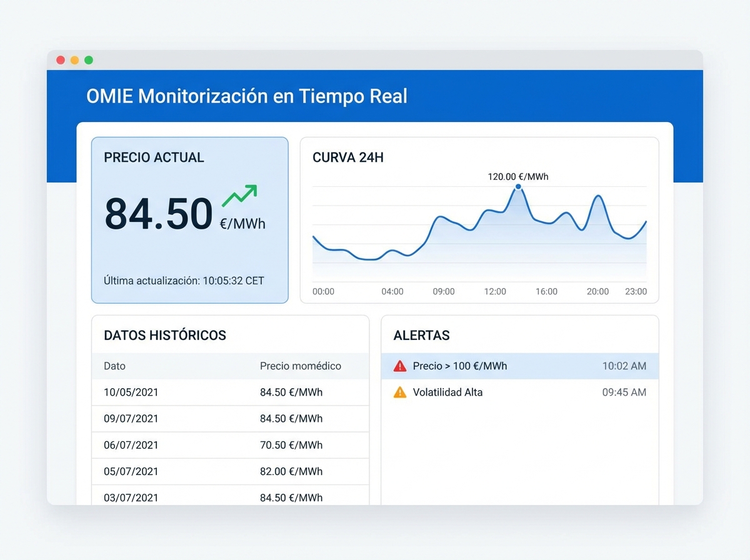Expand the Precio momédico column header
The width and height of the screenshot is (750, 560).
(301, 366)
